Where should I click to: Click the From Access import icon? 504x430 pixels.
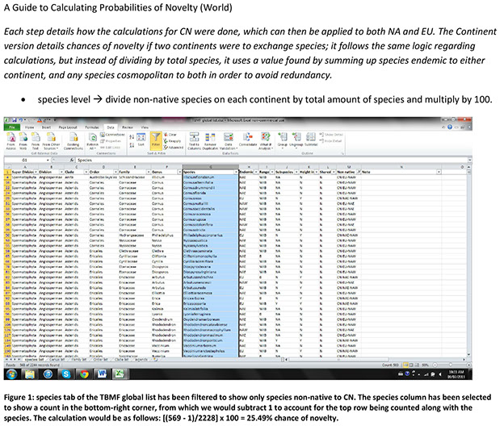(11, 141)
